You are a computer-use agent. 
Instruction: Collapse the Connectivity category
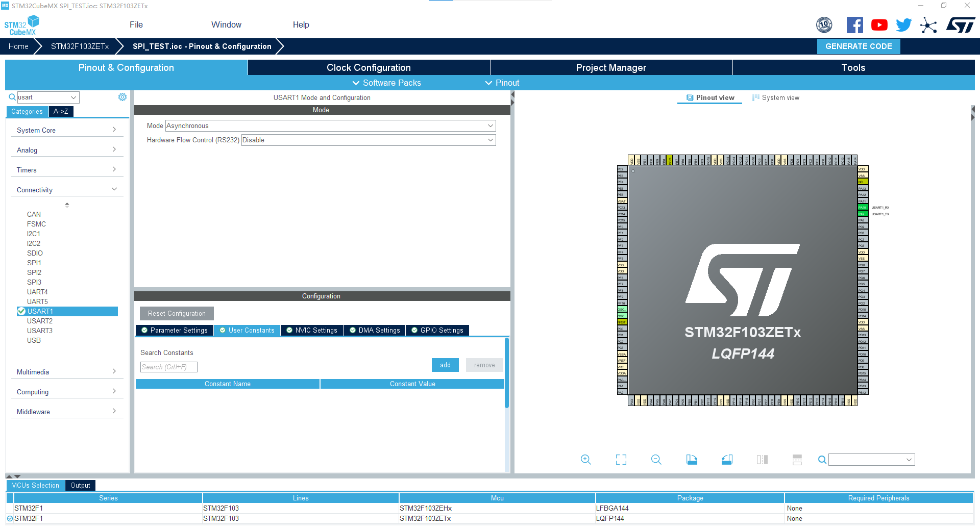pyautogui.click(x=114, y=188)
